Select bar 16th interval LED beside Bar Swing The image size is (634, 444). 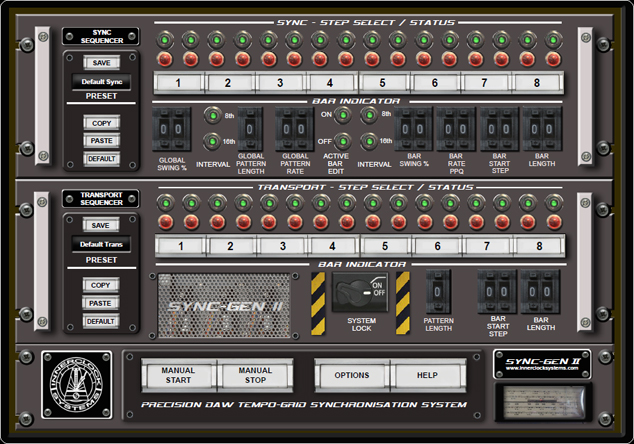click(x=368, y=141)
